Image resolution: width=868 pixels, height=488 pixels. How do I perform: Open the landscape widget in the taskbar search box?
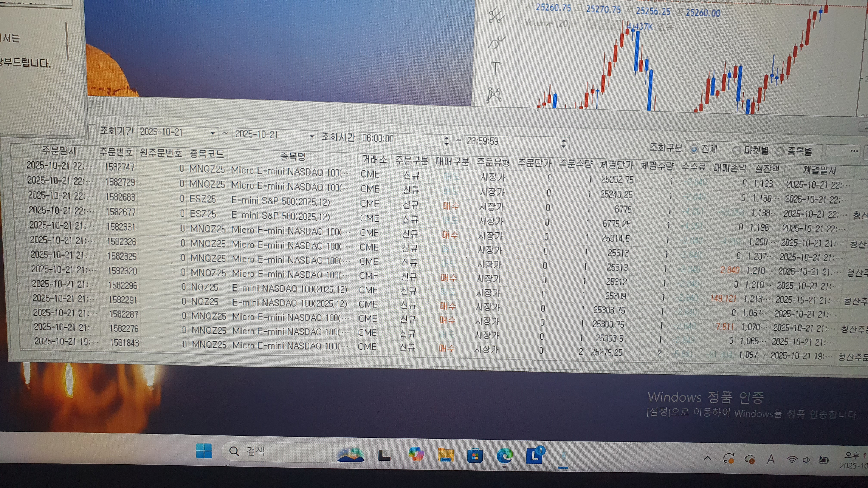(x=351, y=455)
